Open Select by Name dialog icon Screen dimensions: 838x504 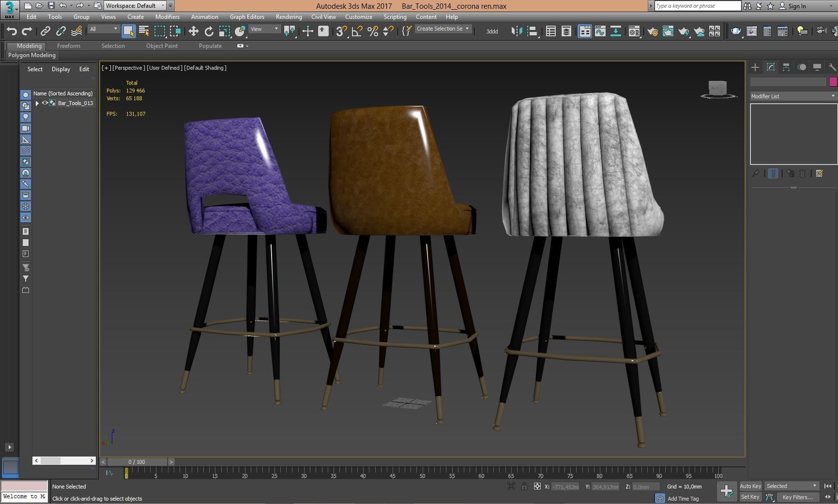144,31
